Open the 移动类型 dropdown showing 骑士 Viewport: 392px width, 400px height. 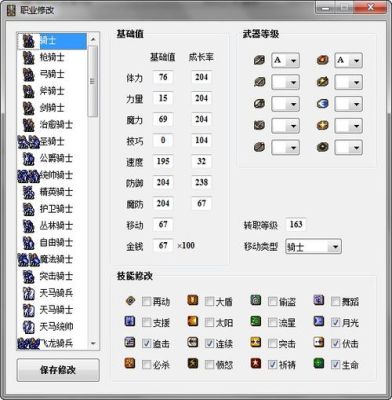tap(313, 247)
